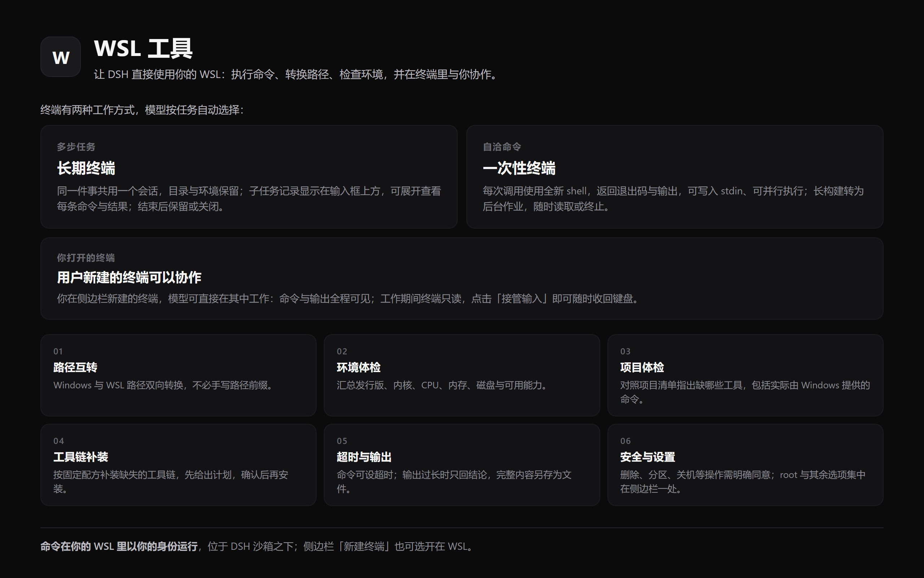
Task: Select the "项目体检" card title
Action: point(642,367)
